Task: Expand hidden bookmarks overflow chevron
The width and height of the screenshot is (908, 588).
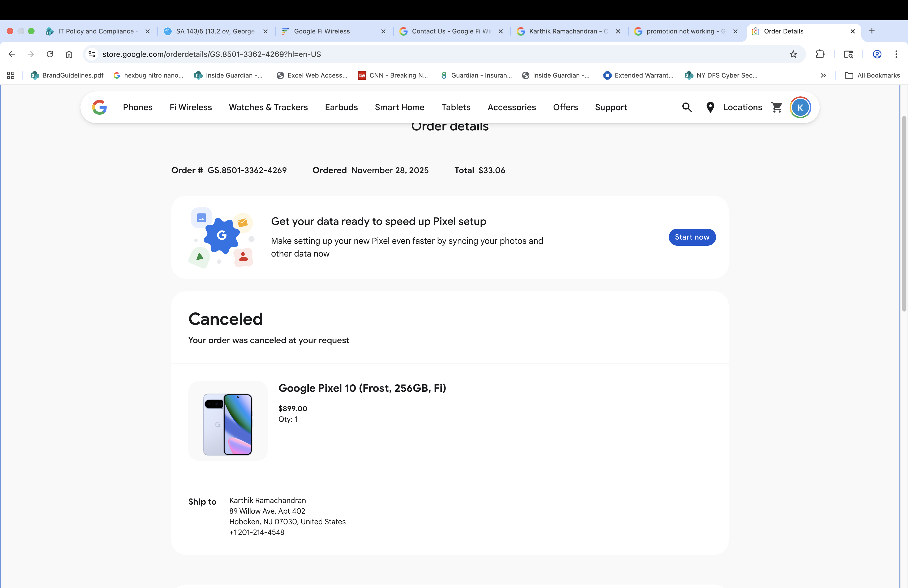Action: (823, 75)
